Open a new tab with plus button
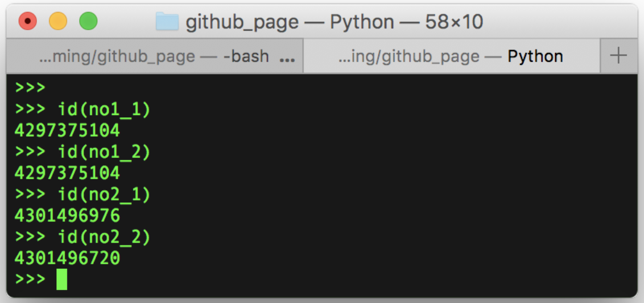The image size is (644, 303). [x=618, y=56]
